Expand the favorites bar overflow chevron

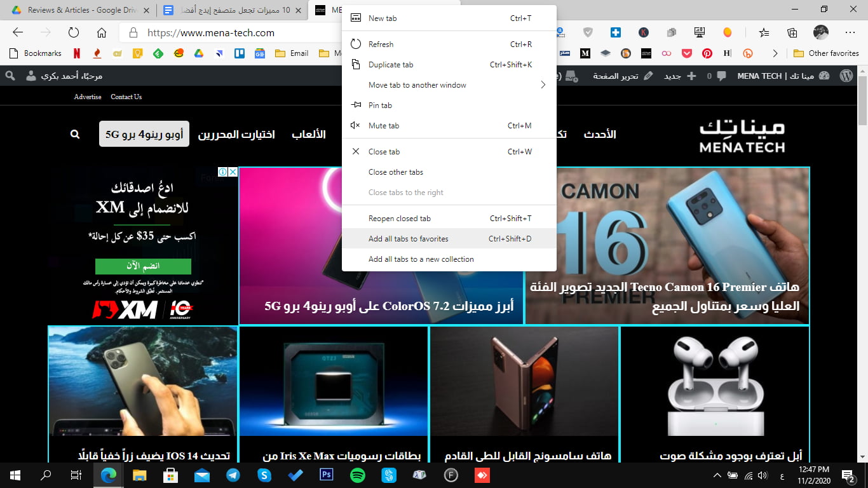click(x=776, y=53)
